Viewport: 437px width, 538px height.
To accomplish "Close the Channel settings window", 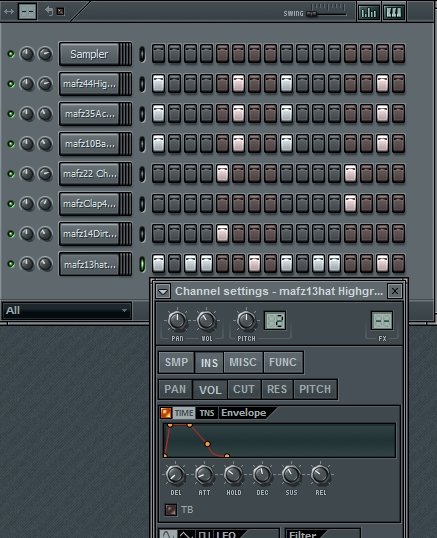I will point(394,291).
